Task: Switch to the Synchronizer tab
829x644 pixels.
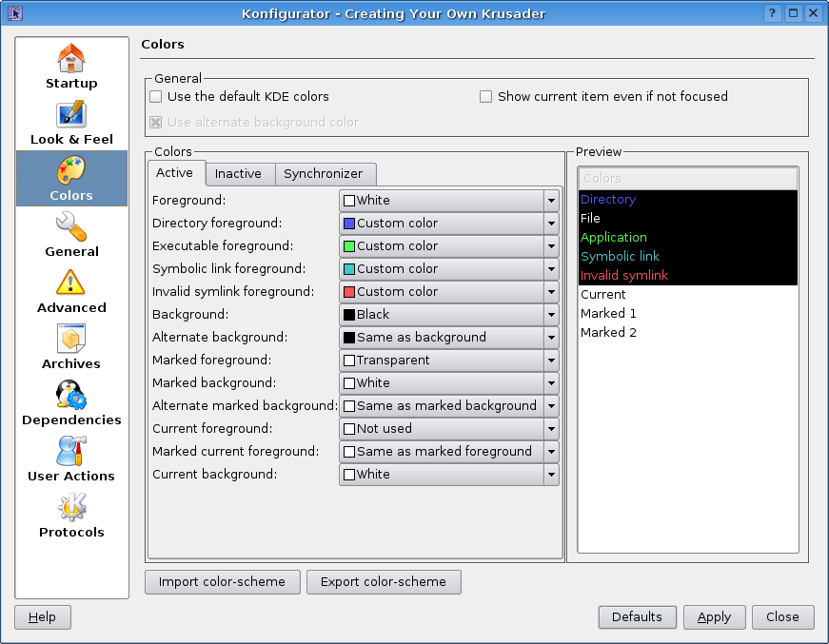Action: point(326,174)
